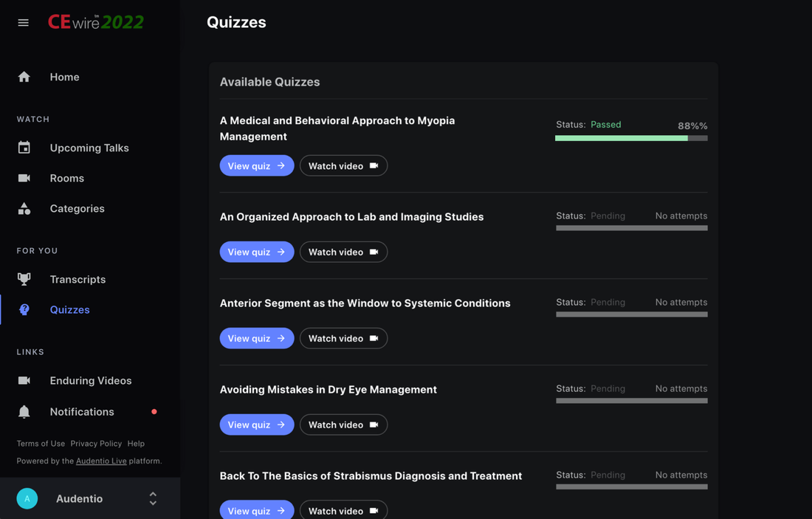Click the Rooms camera icon
This screenshot has height=519, width=812.
click(24, 178)
